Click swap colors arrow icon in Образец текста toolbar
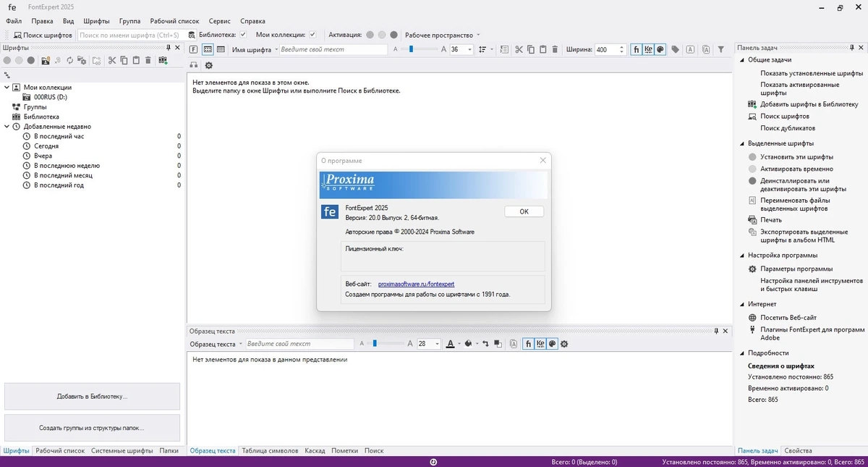 click(x=485, y=344)
